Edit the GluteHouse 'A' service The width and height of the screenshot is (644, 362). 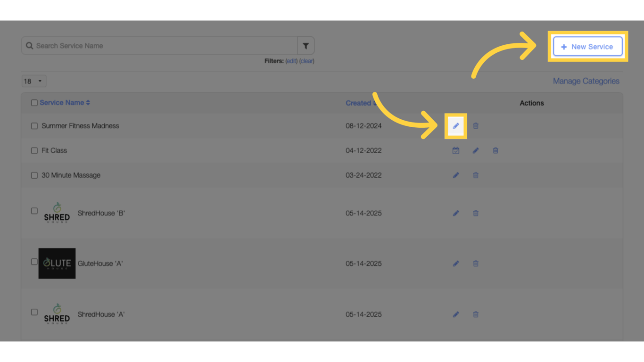click(x=455, y=263)
